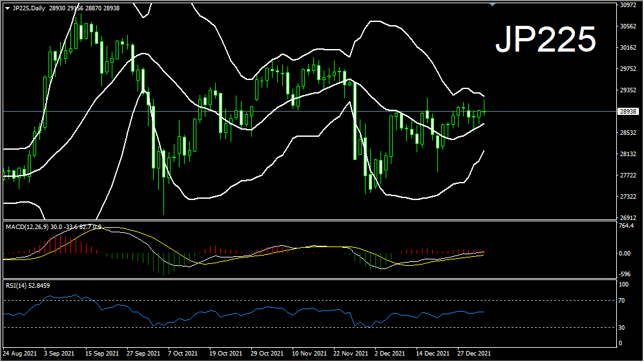Click the 7 Oct 2021 date label
This screenshot has height=362, width=644.
[182, 354]
